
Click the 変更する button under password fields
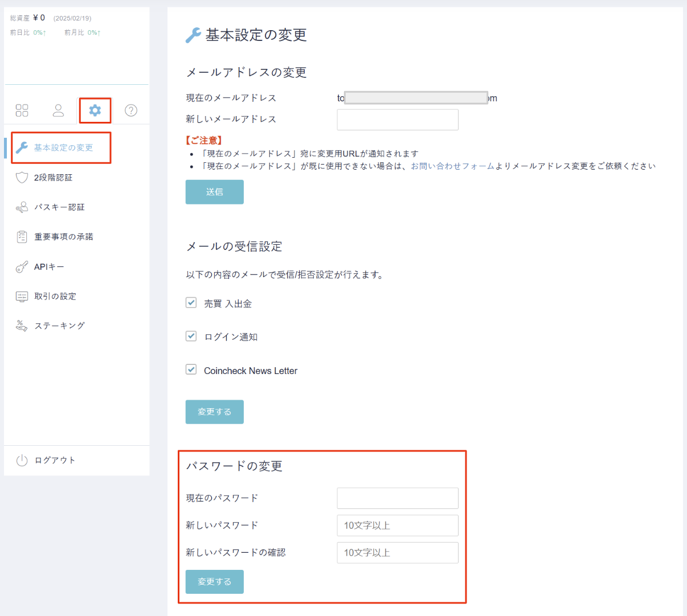[x=214, y=582]
